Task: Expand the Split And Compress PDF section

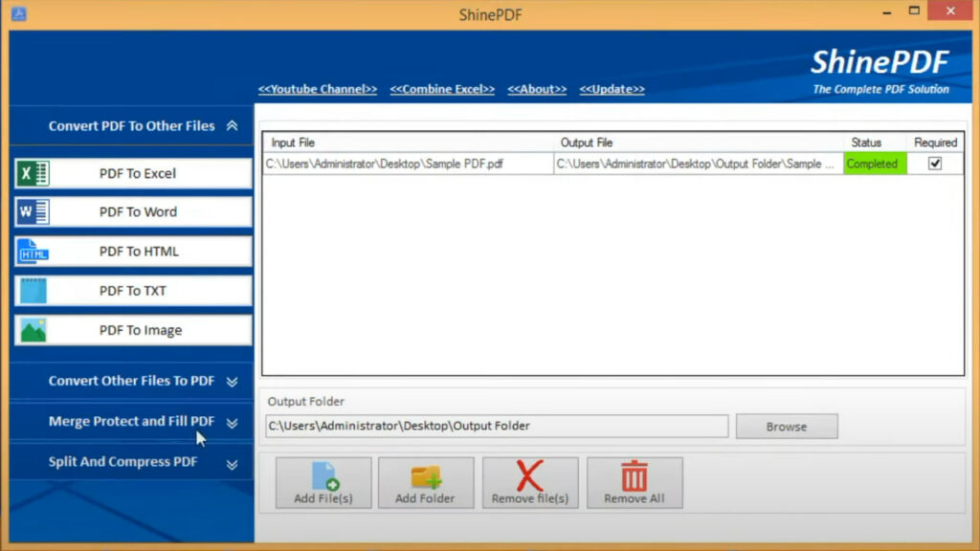Action: coord(132,462)
